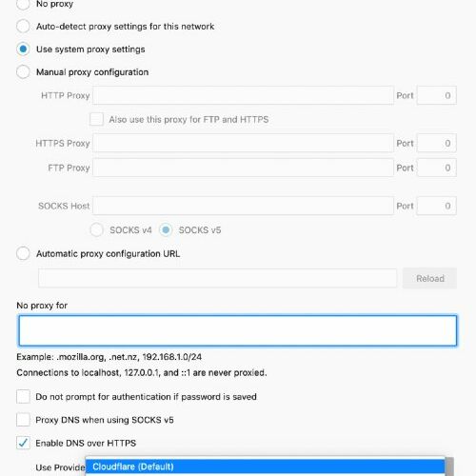Click the automatic proxy configuration URL field
The height and width of the screenshot is (476, 476).
click(x=217, y=278)
